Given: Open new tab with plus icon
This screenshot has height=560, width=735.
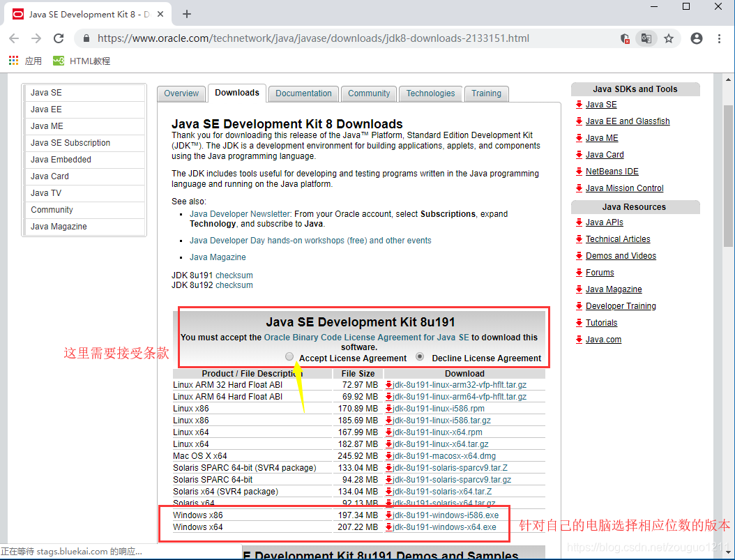Looking at the screenshot, I should [x=187, y=14].
